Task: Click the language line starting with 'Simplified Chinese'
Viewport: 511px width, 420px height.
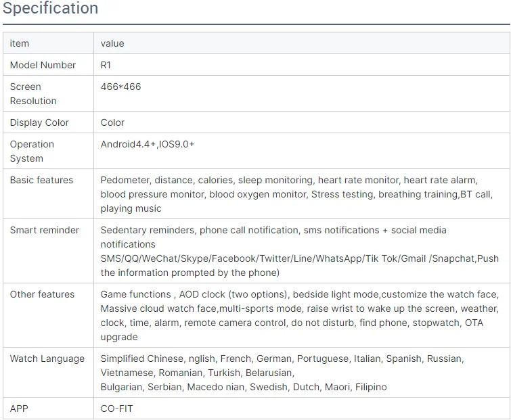Action: click(x=282, y=358)
